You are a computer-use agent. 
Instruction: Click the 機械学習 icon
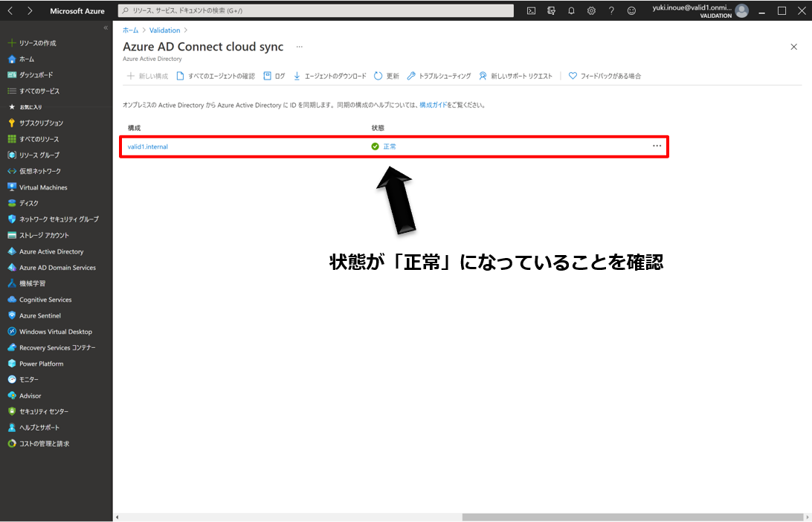tap(12, 283)
